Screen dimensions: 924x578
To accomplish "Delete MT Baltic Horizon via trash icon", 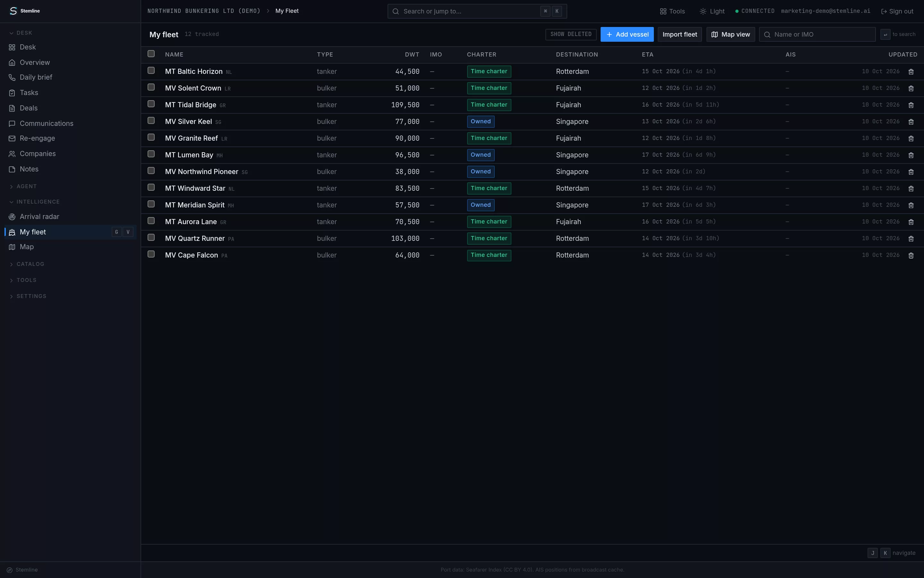I will click(x=911, y=72).
